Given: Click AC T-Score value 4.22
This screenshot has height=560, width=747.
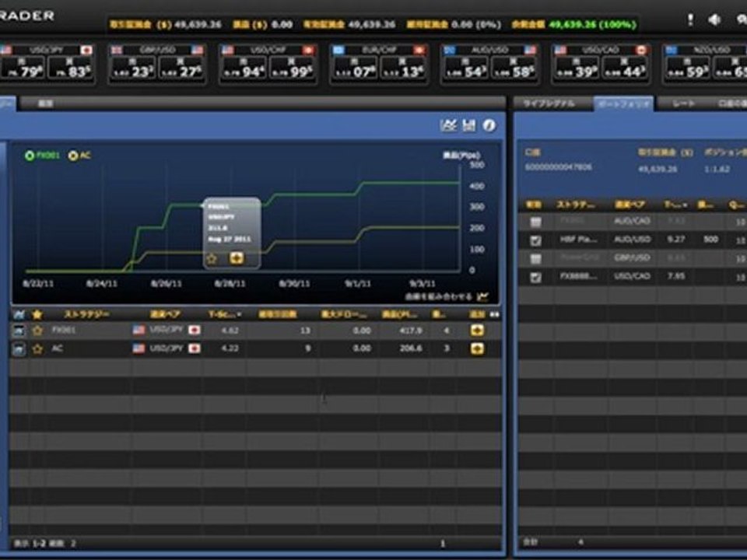Looking at the screenshot, I should (230, 348).
